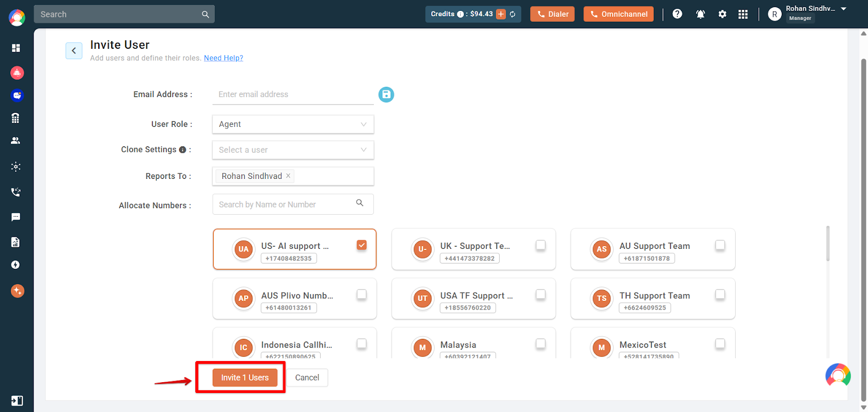Image resolution: width=868 pixels, height=412 pixels.
Task: Open the settings gear icon
Action: coord(722,14)
